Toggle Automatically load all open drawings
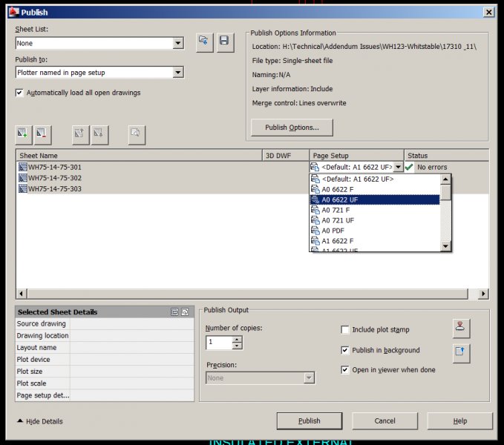 [19, 93]
